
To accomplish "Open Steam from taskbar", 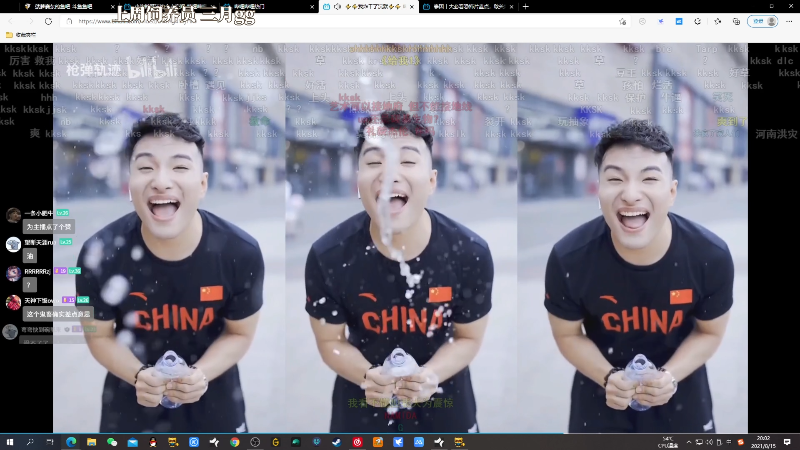I will pos(337,442).
